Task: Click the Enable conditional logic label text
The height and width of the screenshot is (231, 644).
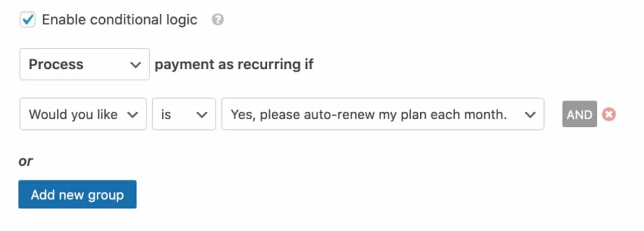Action: tap(119, 19)
